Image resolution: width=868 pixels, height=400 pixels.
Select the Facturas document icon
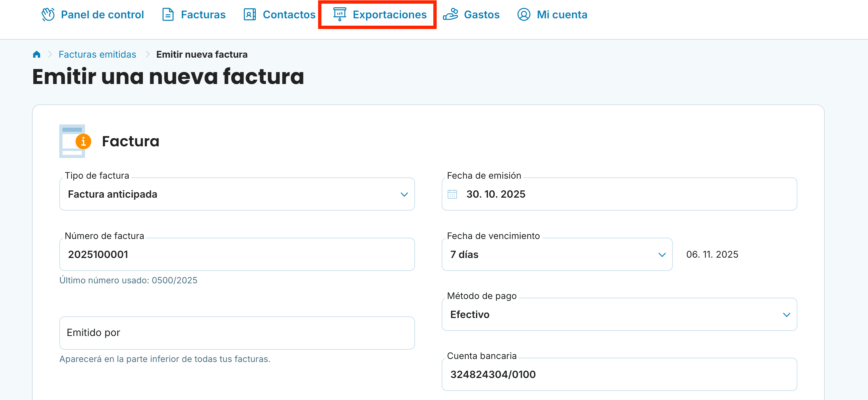click(168, 14)
